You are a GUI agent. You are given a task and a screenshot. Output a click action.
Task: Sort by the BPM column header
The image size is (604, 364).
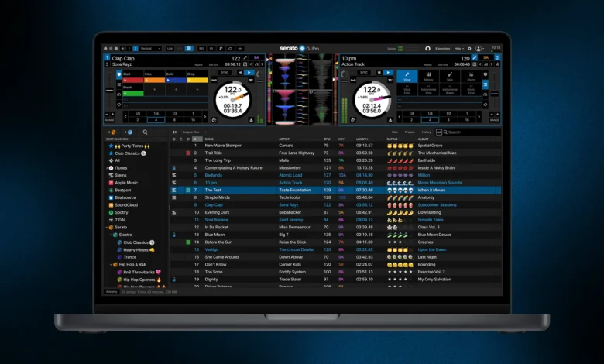click(x=327, y=139)
